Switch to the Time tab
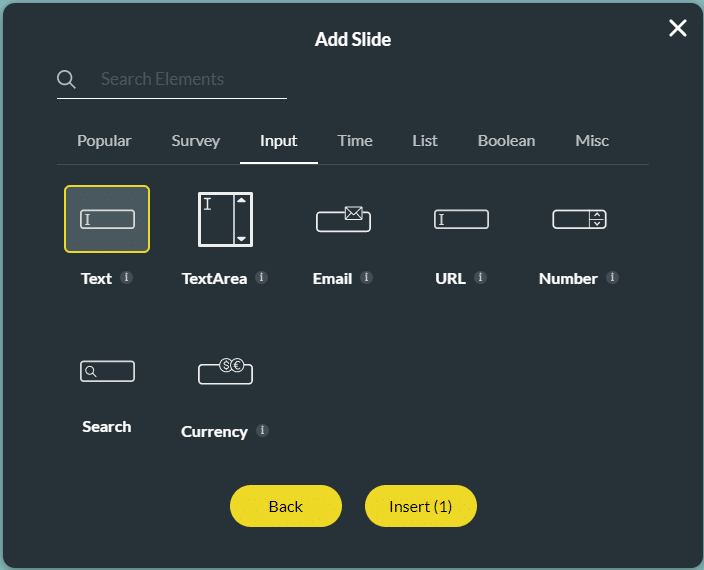Image resolution: width=704 pixels, height=570 pixels. (355, 141)
